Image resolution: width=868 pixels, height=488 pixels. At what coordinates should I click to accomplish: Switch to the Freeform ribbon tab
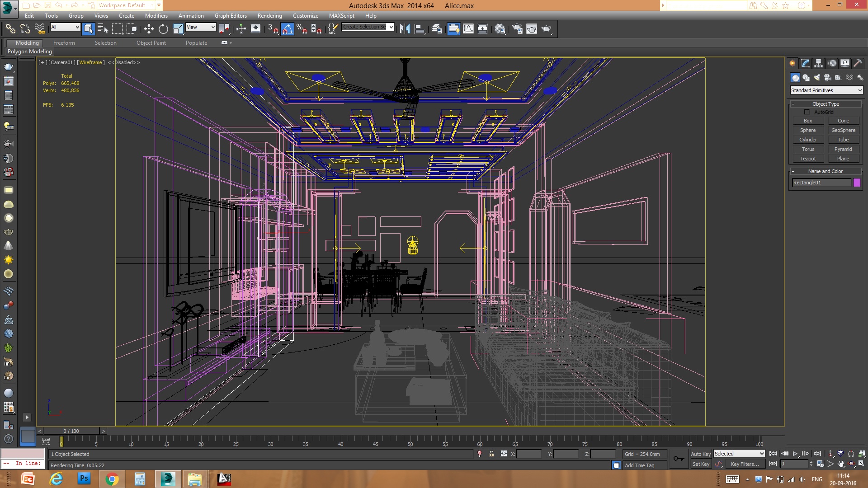(x=64, y=43)
